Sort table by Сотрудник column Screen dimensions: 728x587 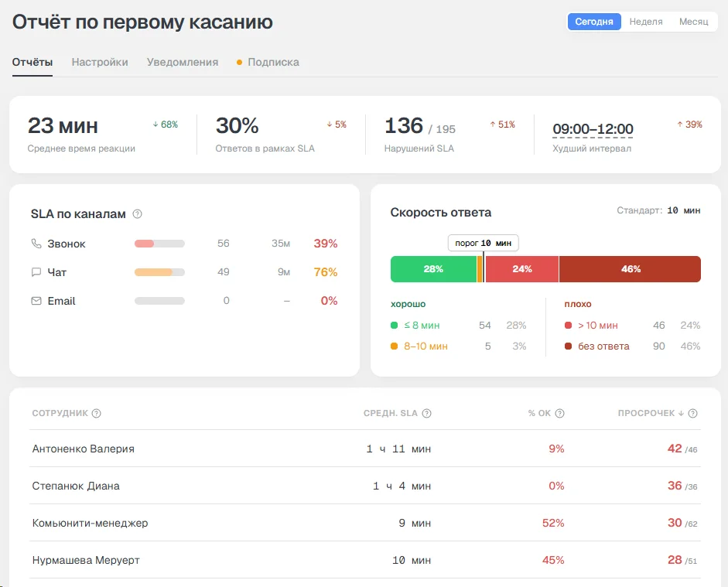coord(60,413)
